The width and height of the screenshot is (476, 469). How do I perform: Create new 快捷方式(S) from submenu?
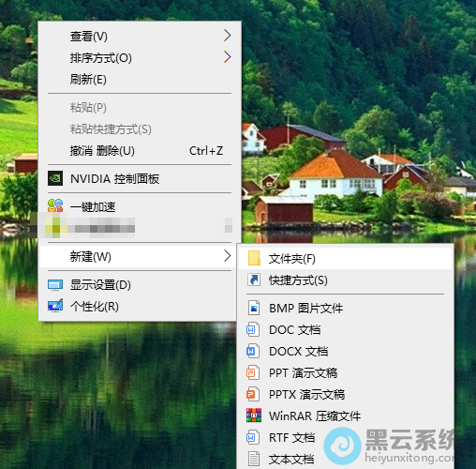click(345, 280)
